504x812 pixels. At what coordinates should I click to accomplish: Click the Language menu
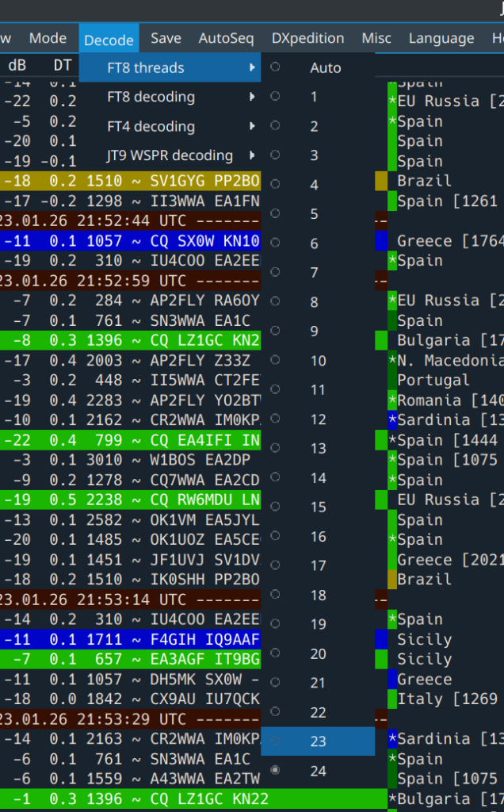pyautogui.click(x=441, y=38)
